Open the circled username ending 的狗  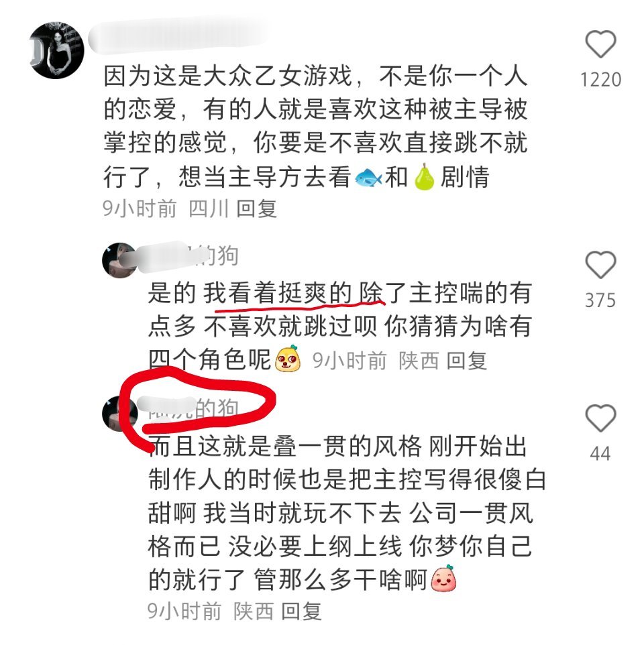(x=187, y=408)
